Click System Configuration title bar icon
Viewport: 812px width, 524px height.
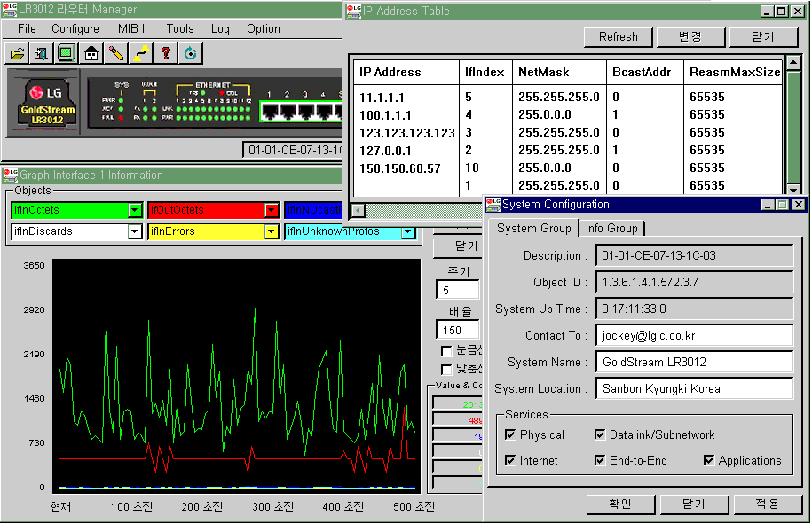[493, 204]
